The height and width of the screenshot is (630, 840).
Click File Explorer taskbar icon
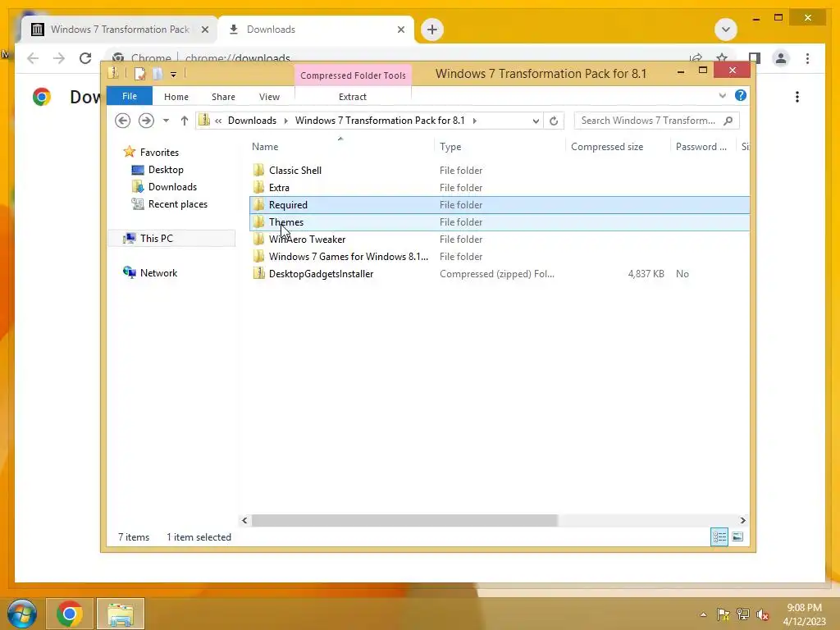[121, 614]
